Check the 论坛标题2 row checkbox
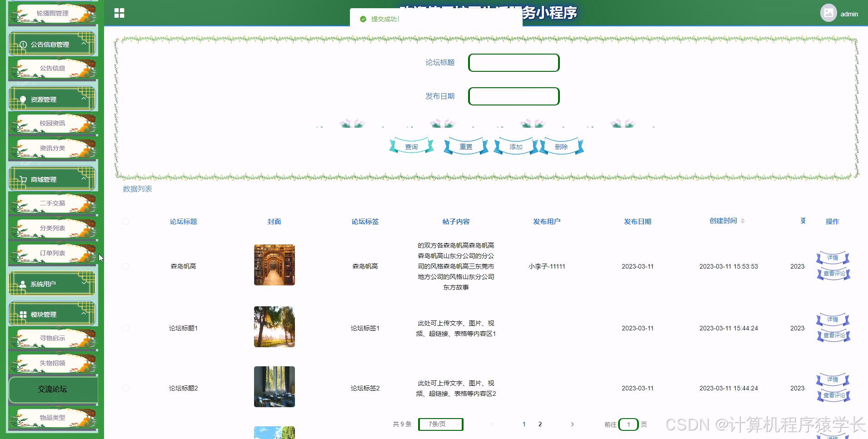The width and height of the screenshot is (868, 439). pyautogui.click(x=125, y=388)
